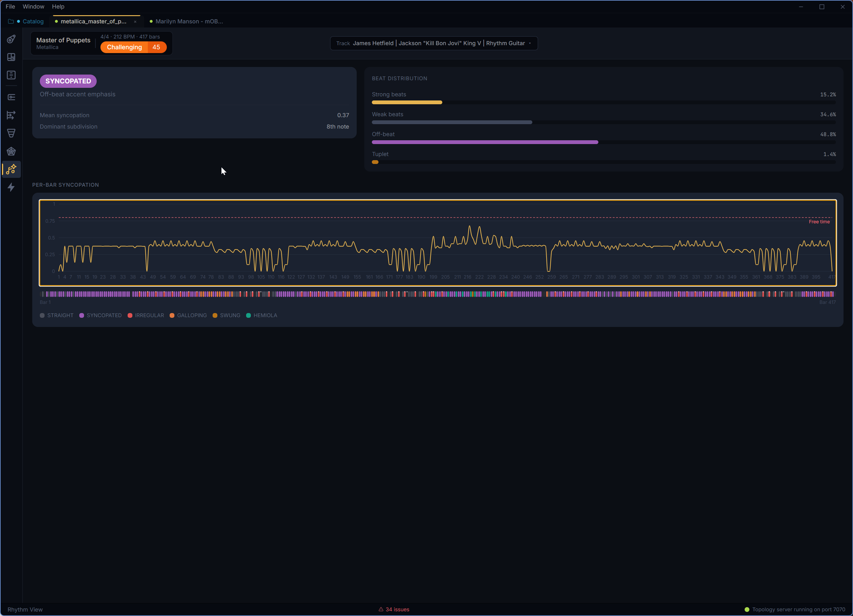
Task: Maximize the application window
Action: coord(822,7)
